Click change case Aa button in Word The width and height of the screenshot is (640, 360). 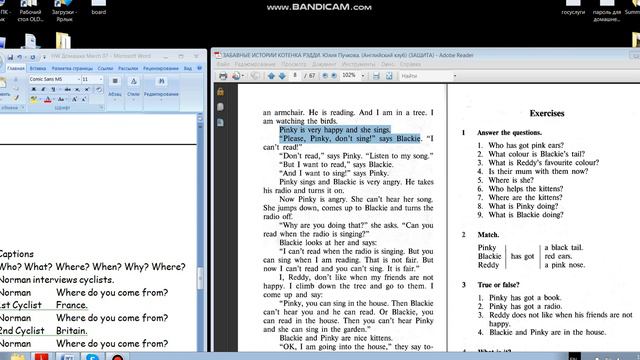61,99
